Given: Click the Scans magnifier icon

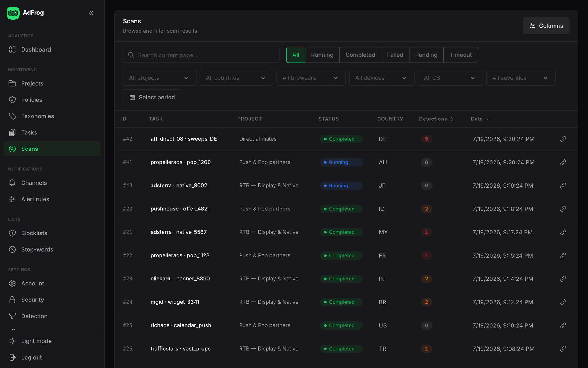Looking at the screenshot, I should click(x=12, y=149).
